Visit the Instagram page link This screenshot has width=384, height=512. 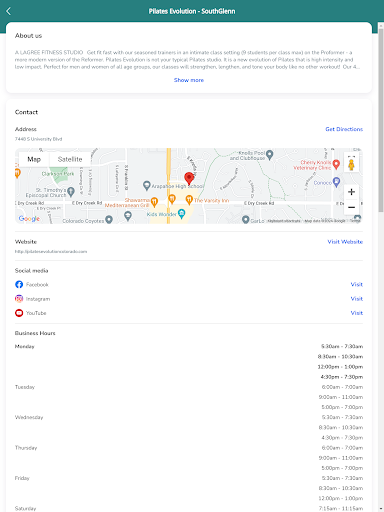point(357,299)
